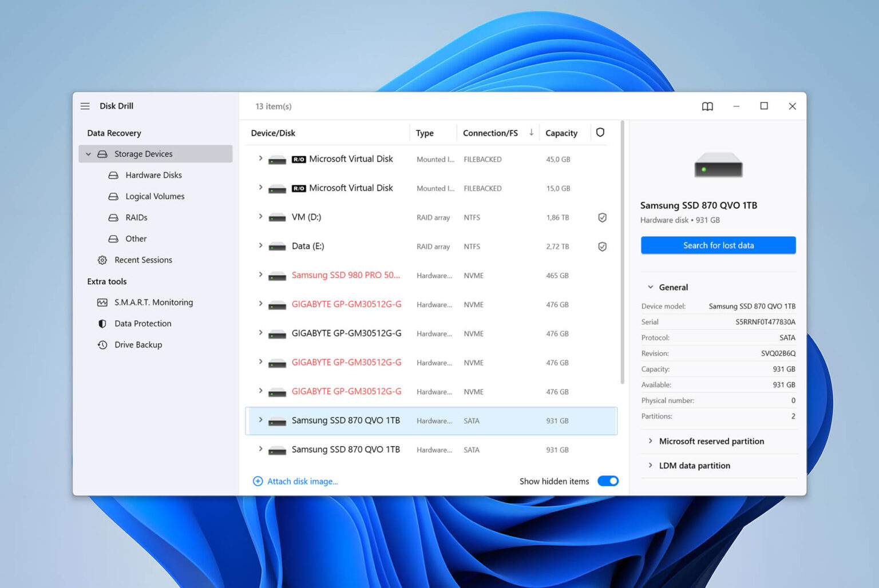Screen dimensions: 879x588
Task: Disable Show hidden items
Action: tap(608, 481)
